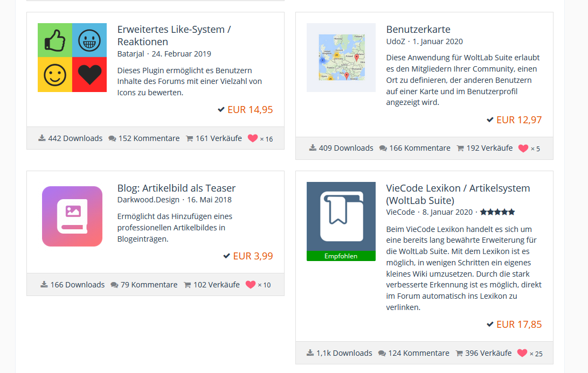Viewport: 588px width, 373px height.
Task: Click the Blog Artikelbild als Teaser icon
Action: (x=72, y=216)
